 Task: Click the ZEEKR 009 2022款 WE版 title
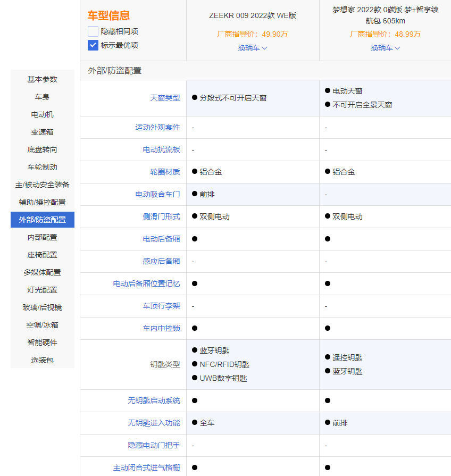pyautogui.click(x=253, y=15)
